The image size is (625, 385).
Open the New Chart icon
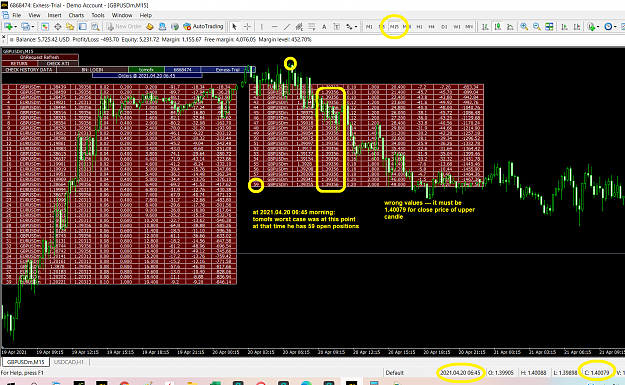(x=8, y=26)
